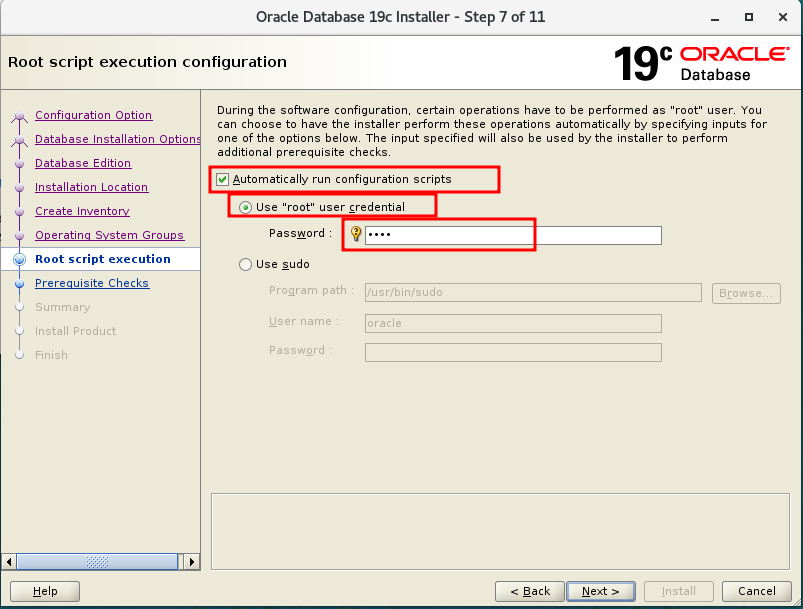The image size is (803, 609).
Task: Click the empty message area at bottom
Action: 500,531
